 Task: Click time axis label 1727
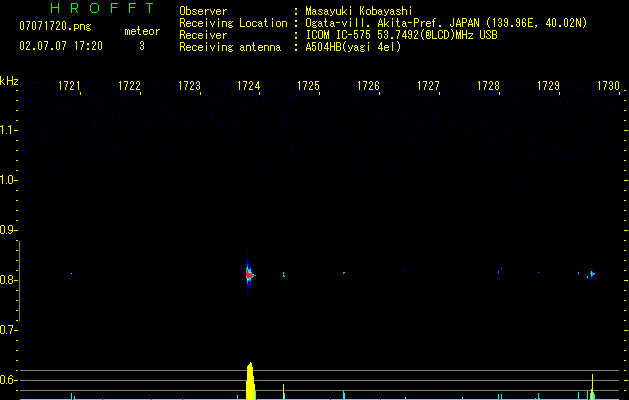click(428, 86)
